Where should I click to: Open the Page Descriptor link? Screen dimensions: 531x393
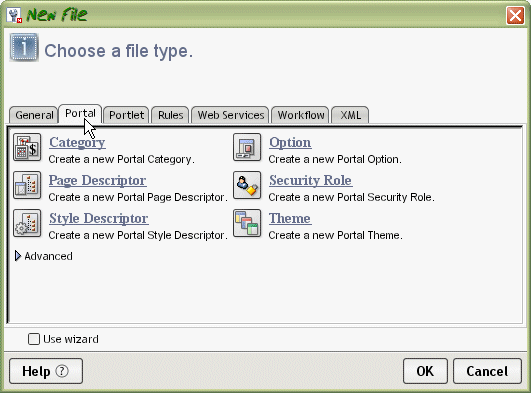click(x=98, y=181)
